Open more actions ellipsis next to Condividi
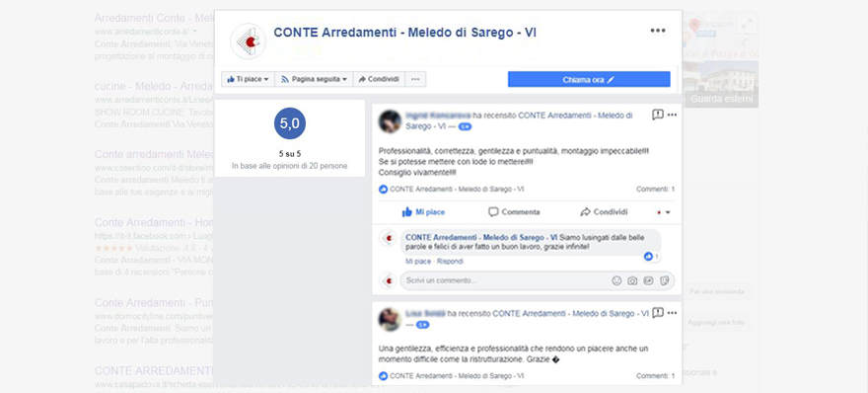Screen dimensions: 868x393 (415, 79)
